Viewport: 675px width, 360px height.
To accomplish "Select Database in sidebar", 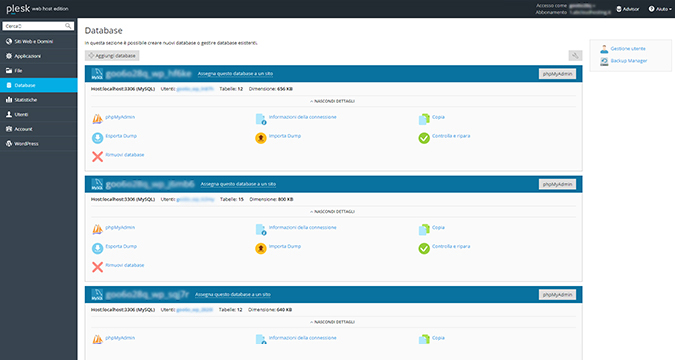I will point(39,85).
